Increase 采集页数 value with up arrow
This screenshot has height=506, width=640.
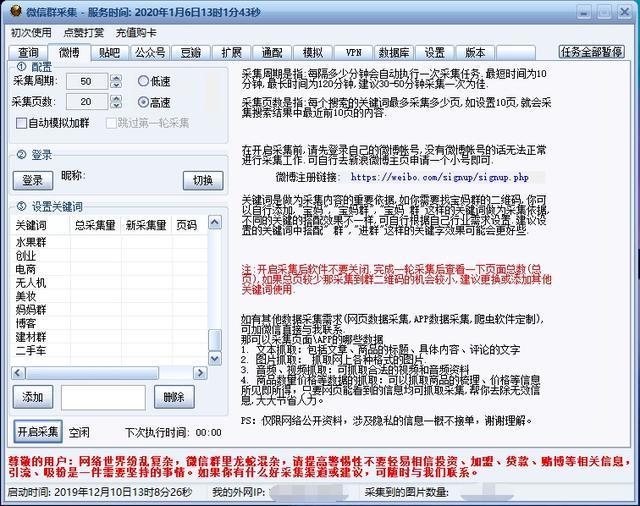(x=116, y=98)
